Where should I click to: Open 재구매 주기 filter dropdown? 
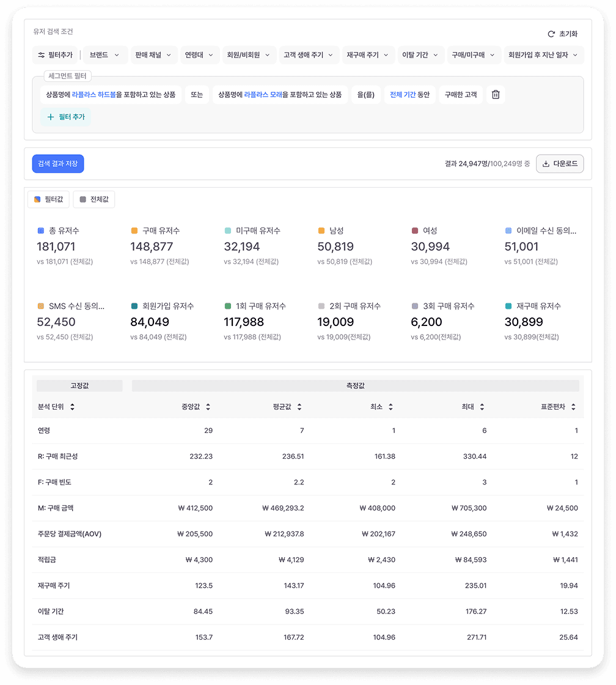(x=368, y=55)
